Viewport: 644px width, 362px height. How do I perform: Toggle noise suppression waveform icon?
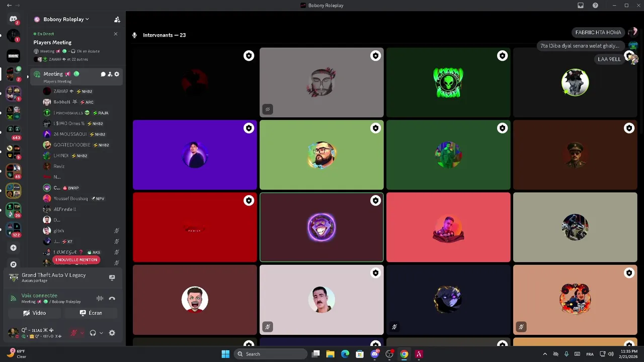[x=100, y=299]
